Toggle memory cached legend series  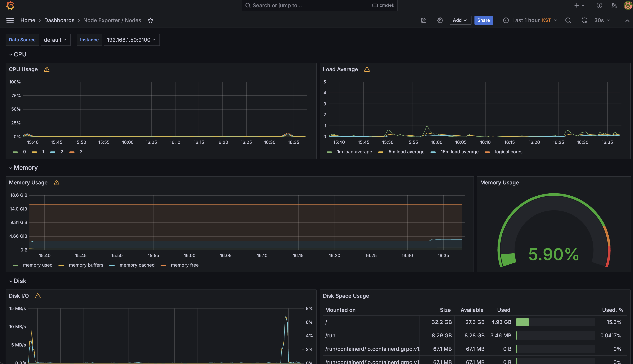(x=137, y=265)
